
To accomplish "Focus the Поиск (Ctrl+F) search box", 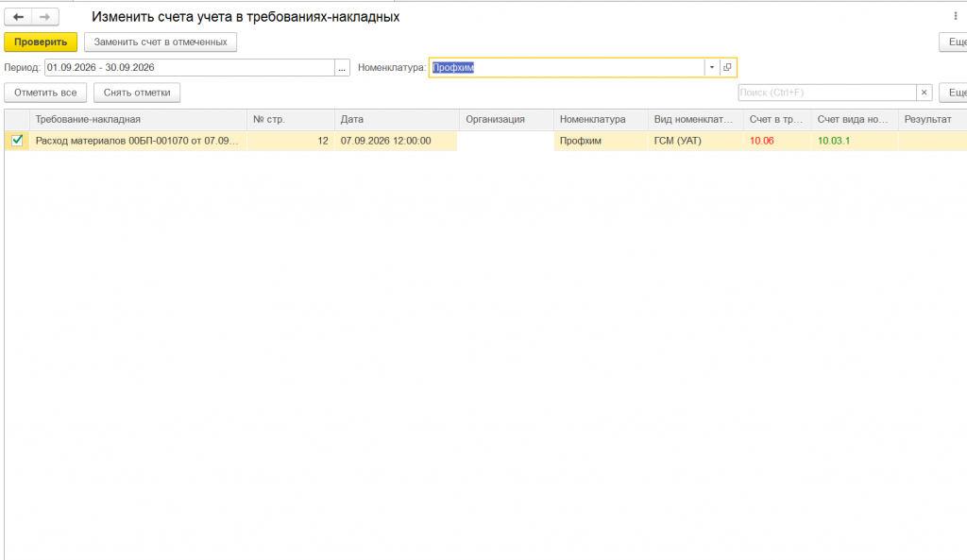I will 827,93.
